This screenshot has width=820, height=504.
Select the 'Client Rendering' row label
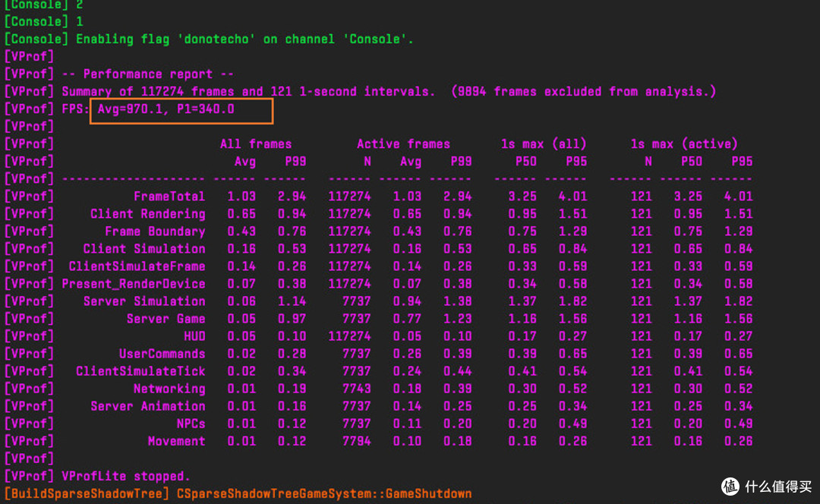(x=148, y=214)
